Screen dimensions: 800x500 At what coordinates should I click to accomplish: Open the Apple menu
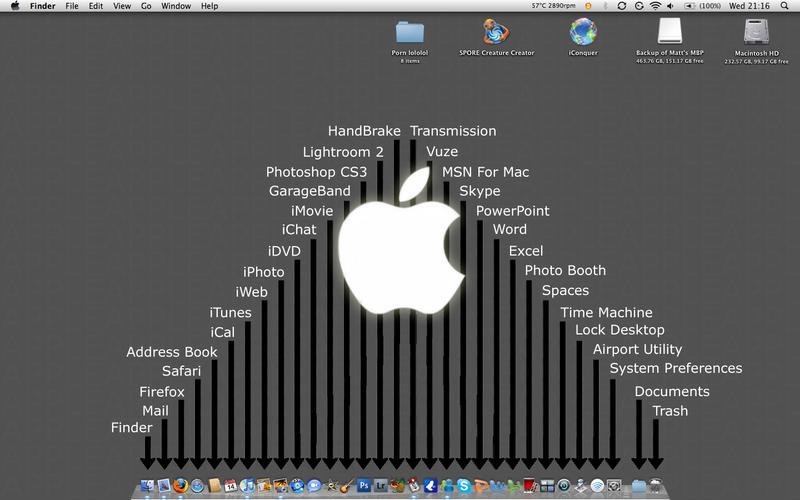pos(15,6)
